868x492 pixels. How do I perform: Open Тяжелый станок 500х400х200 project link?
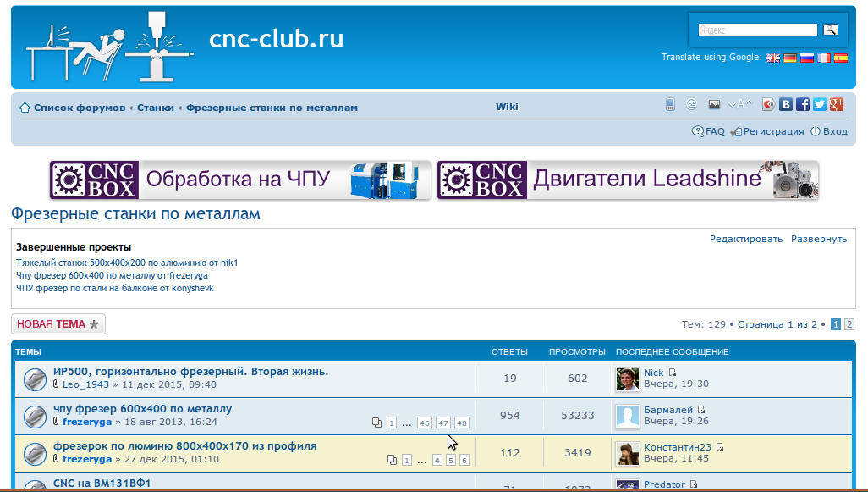tap(127, 263)
